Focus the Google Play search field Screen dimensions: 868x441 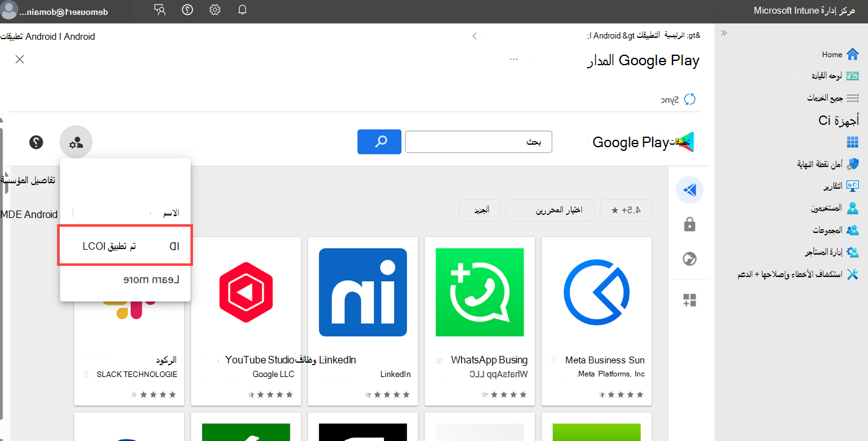(x=478, y=142)
